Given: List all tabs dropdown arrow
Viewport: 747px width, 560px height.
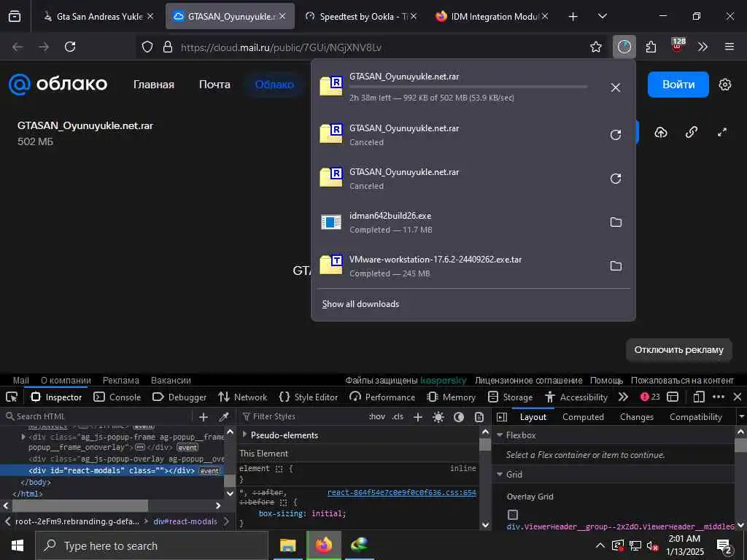Looking at the screenshot, I should click(602, 16).
